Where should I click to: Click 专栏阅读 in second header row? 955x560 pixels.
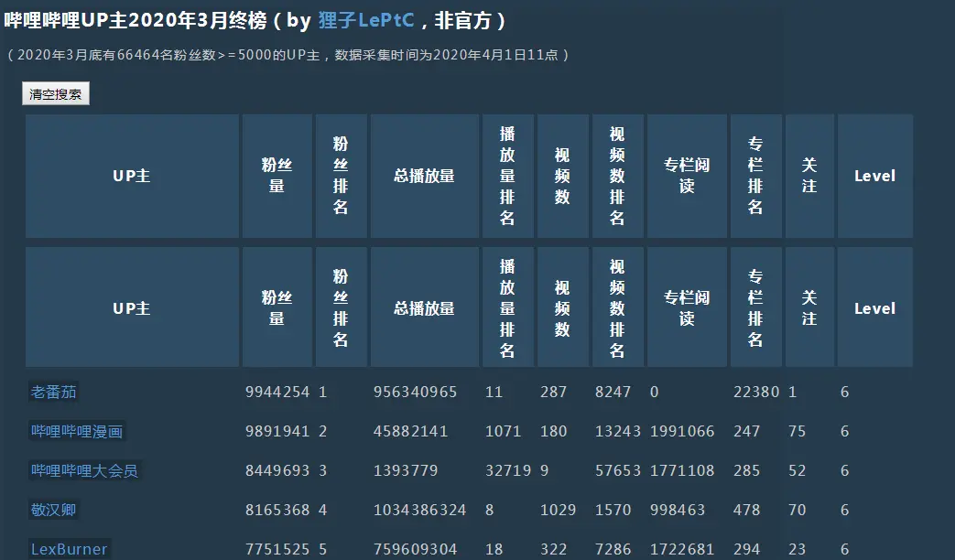(687, 307)
